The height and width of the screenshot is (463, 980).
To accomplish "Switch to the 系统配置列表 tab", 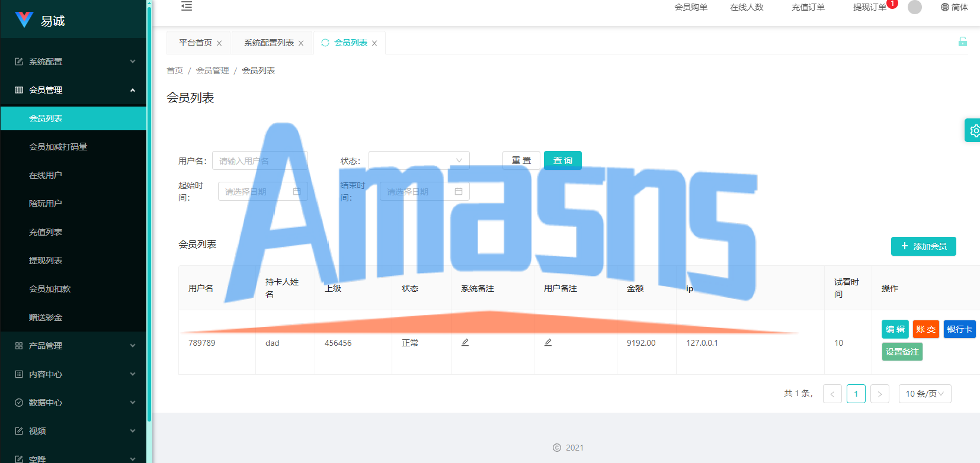I will point(269,43).
